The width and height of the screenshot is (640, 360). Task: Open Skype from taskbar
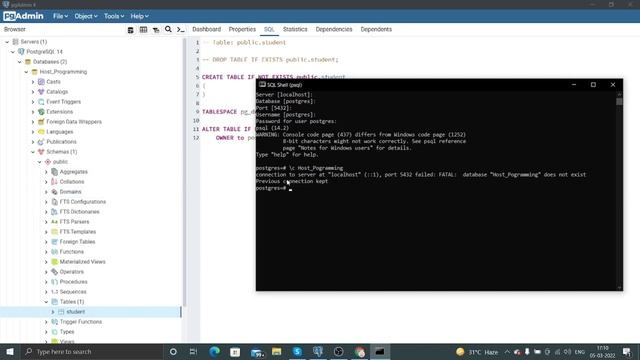point(297,351)
